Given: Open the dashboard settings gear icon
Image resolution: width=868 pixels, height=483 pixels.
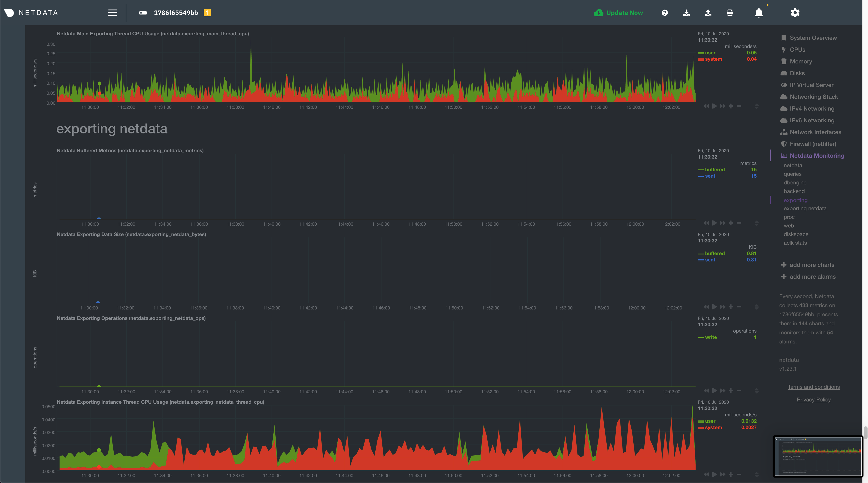Looking at the screenshot, I should pyautogui.click(x=795, y=12).
